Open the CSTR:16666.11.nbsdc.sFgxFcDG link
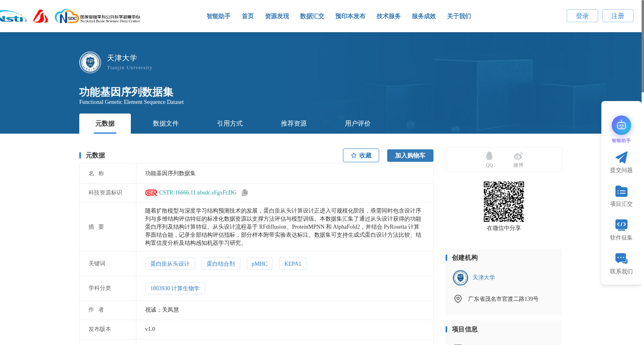 click(x=198, y=193)
